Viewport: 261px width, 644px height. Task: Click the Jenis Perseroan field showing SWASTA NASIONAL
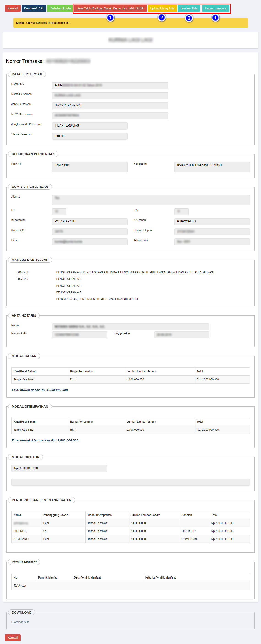click(110, 106)
